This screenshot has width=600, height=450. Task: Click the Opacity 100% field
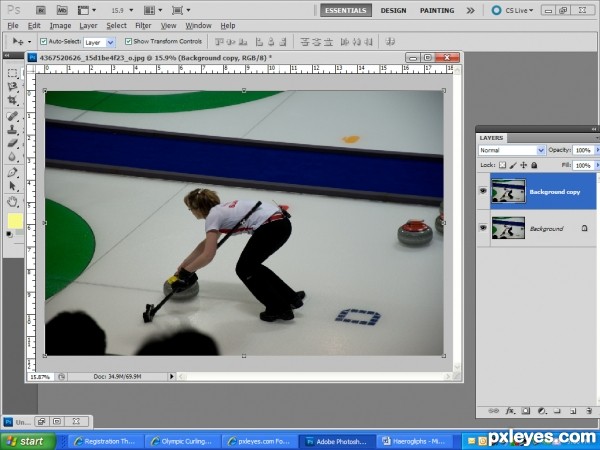click(x=583, y=150)
